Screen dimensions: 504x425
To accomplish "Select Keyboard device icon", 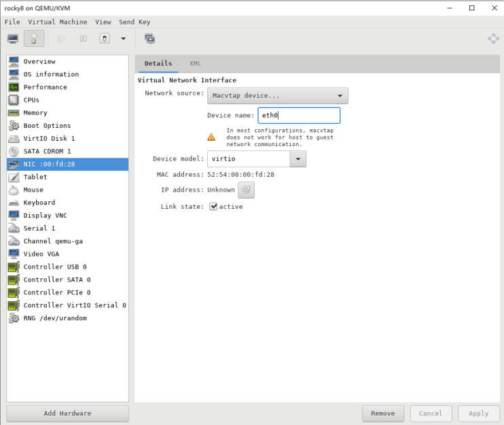I will click(14, 203).
